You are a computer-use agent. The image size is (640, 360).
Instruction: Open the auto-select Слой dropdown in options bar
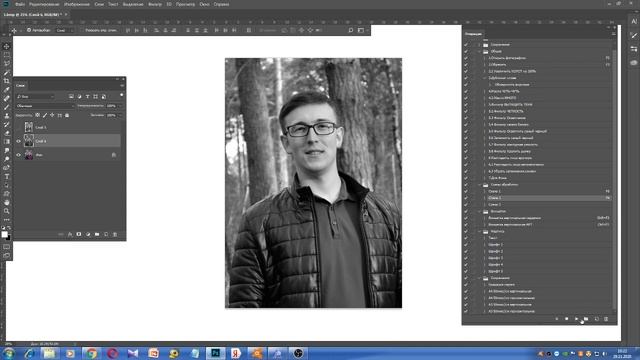tap(65, 30)
